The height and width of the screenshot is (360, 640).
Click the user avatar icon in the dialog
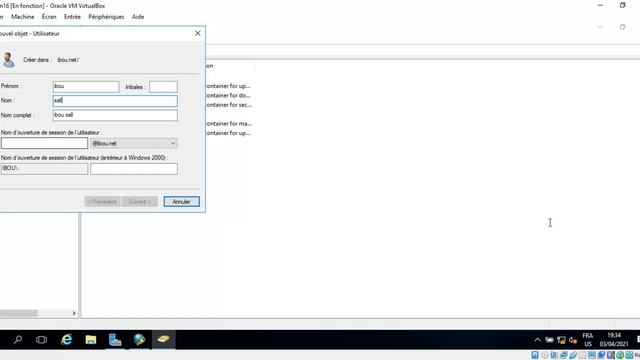click(x=8, y=60)
